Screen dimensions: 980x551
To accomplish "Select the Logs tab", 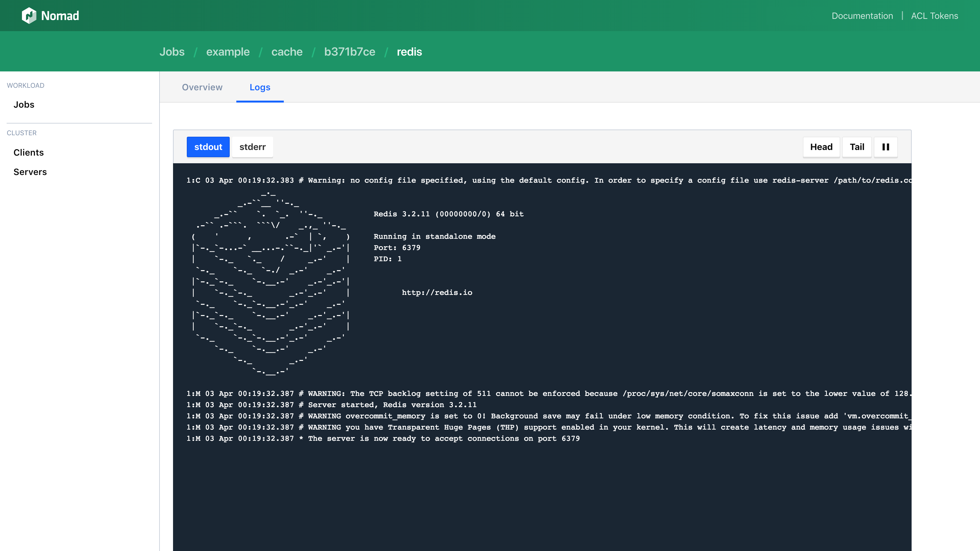I will click(260, 87).
